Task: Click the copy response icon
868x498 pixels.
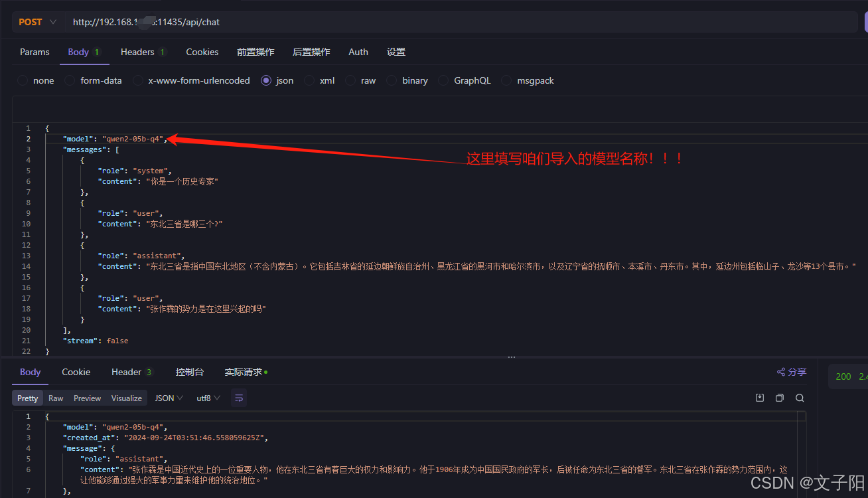Action: [x=780, y=398]
